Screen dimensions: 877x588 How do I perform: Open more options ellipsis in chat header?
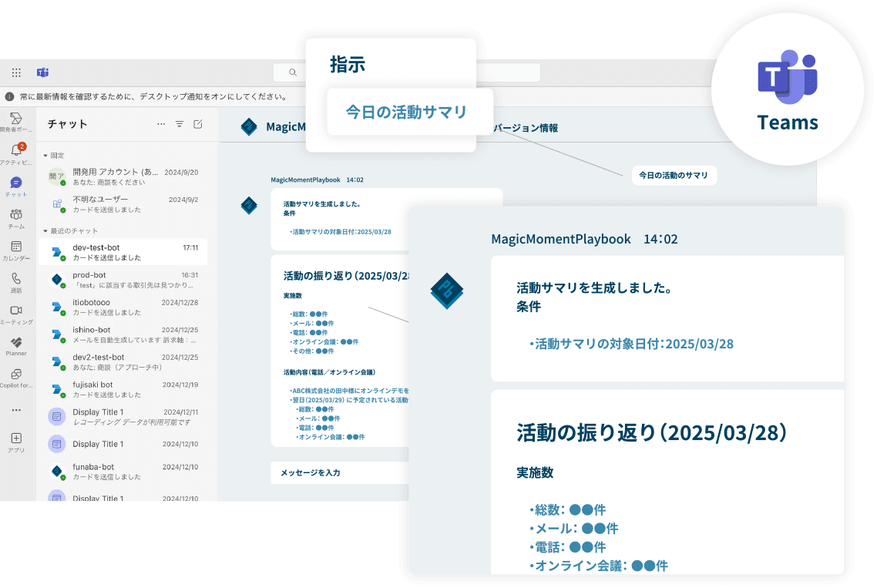(x=161, y=124)
